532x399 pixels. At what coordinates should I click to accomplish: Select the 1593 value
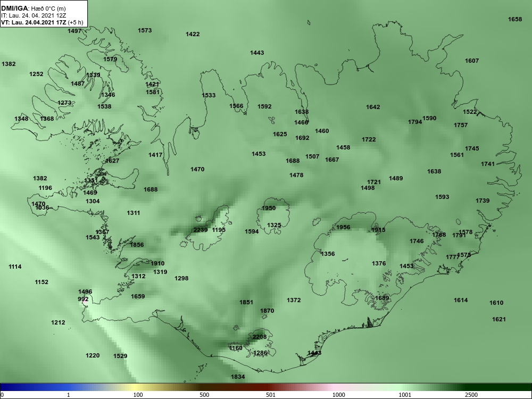[x=442, y=197]
